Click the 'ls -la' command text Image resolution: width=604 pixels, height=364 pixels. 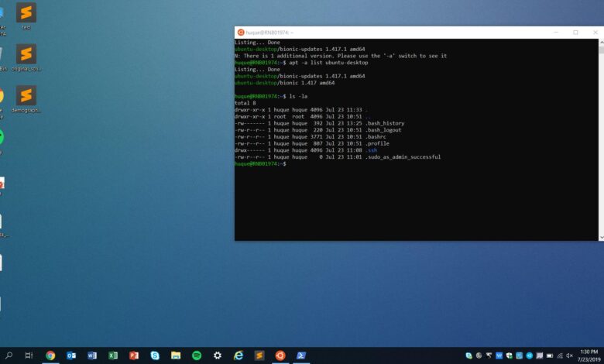[x=298, y=96]
